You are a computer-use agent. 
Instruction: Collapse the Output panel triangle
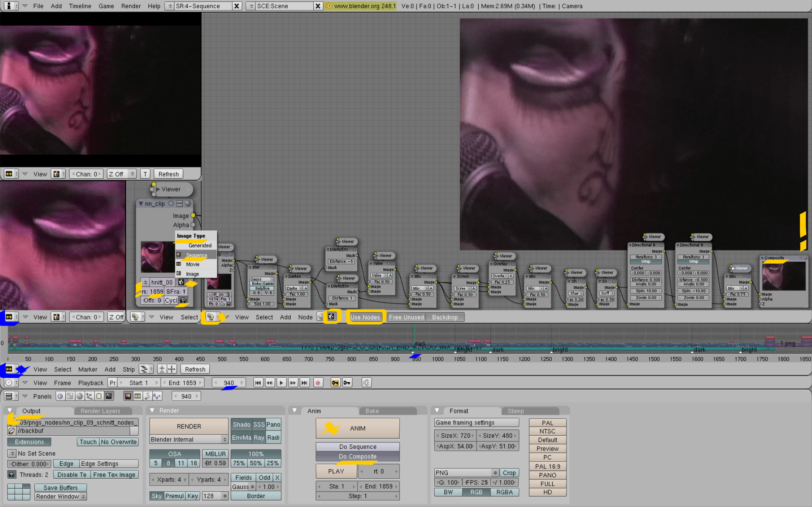click(10, 410)
